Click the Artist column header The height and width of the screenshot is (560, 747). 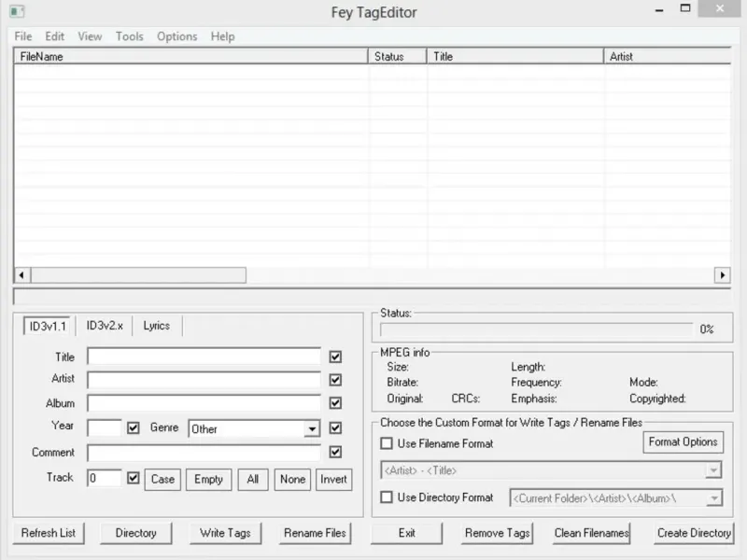coord(668,56)
